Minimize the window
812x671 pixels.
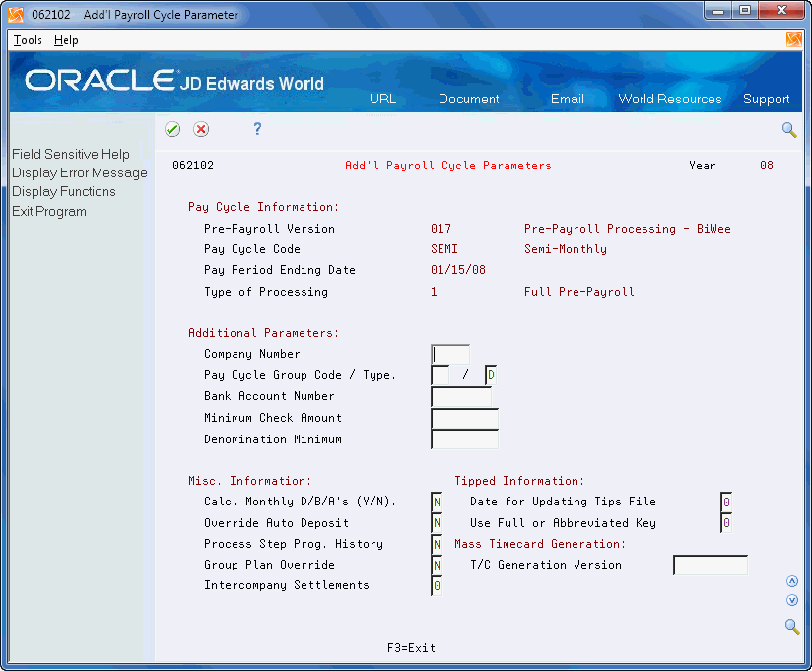click(717, 11)
